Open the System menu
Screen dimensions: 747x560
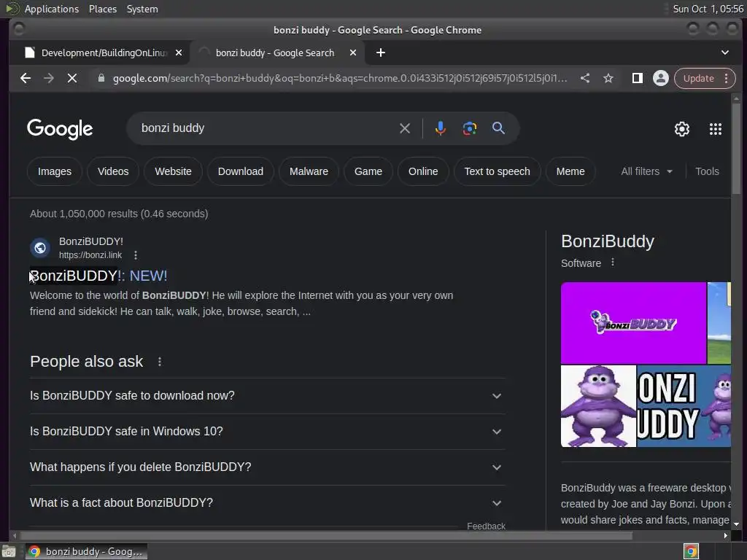pyautogui.click(x=142, y=9)
